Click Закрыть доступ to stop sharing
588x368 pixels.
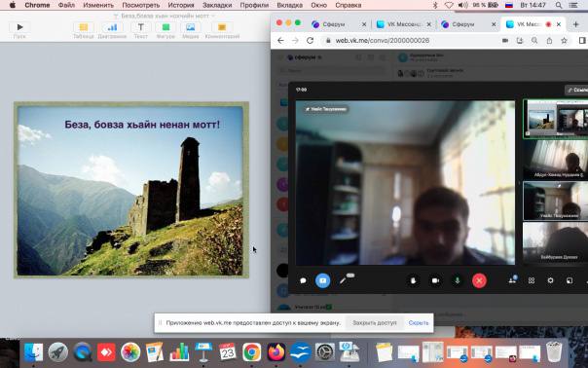click(x=374, y=322)
